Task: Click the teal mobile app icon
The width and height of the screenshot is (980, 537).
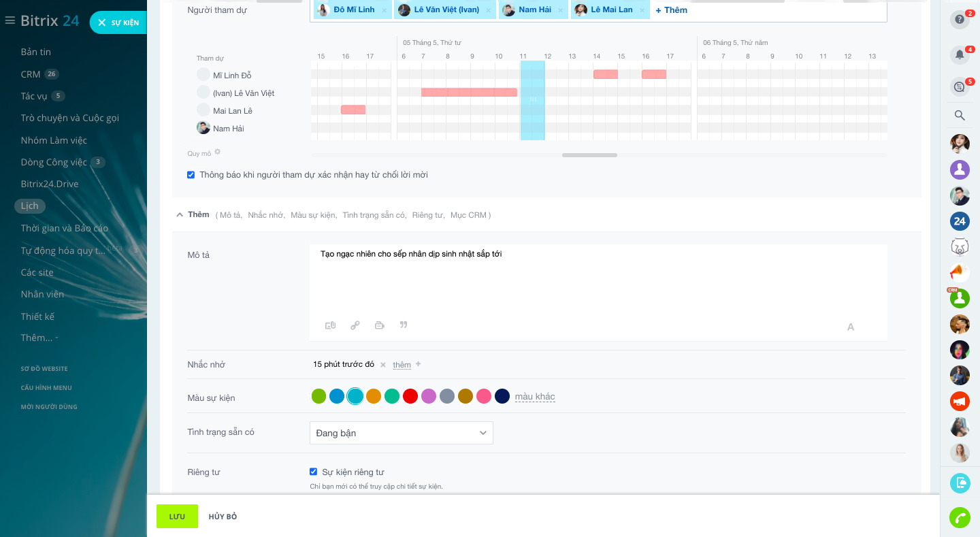Action: click(960, 483)
